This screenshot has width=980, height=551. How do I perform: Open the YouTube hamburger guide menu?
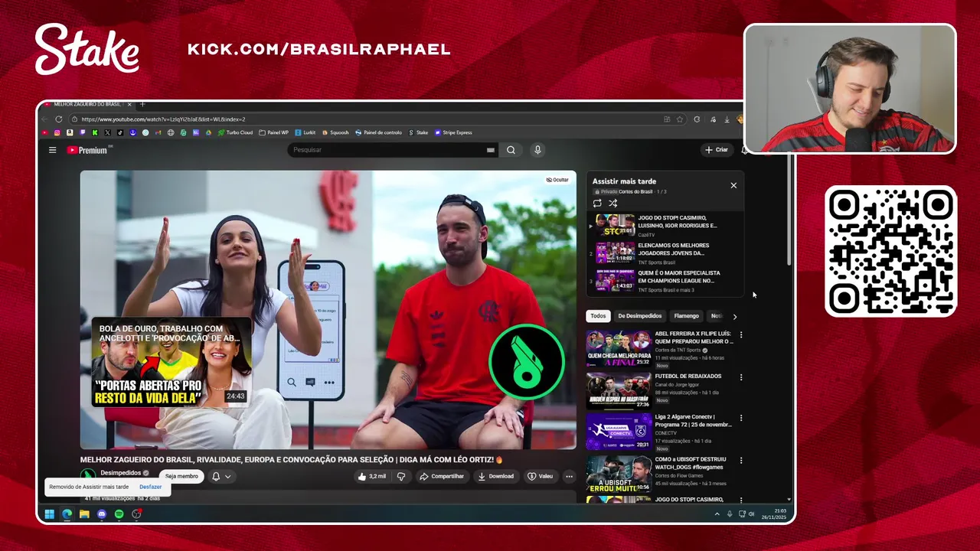(x=52, y=150)
